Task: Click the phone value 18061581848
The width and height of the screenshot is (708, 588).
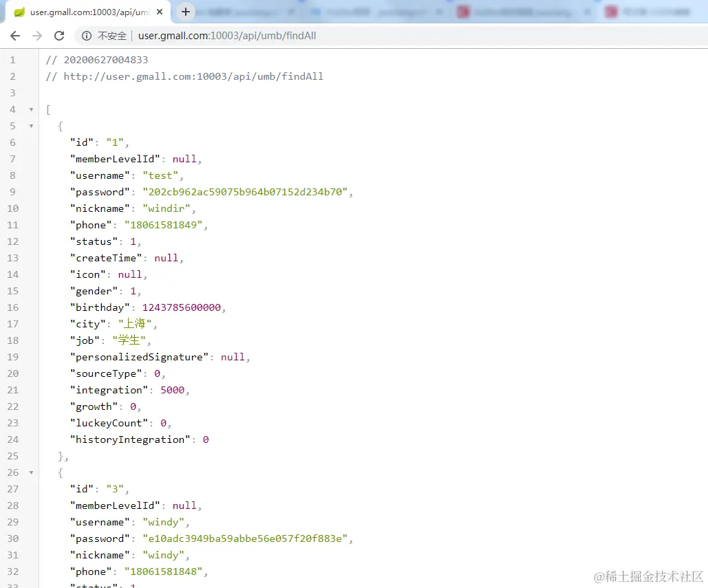Action: (164, 571)
